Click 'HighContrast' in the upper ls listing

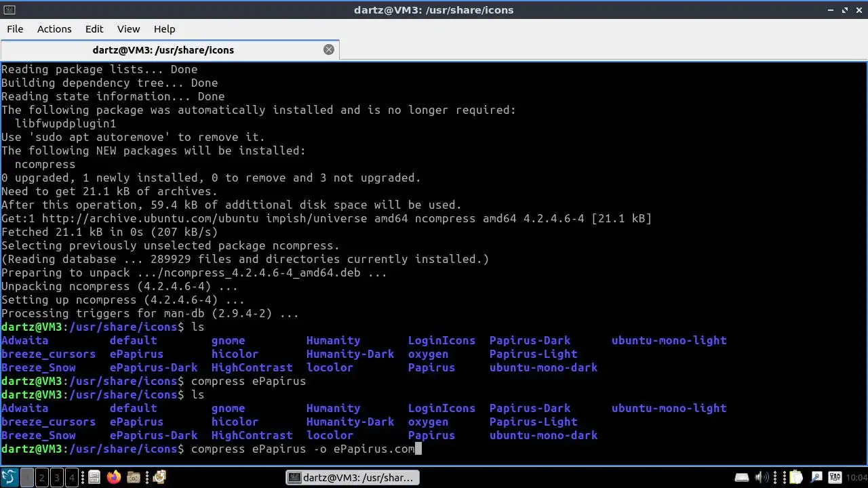pos(252,367)
